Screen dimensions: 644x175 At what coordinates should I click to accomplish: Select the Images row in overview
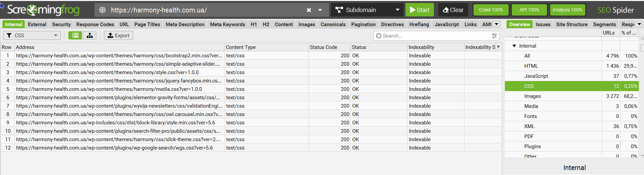point(533,96)
